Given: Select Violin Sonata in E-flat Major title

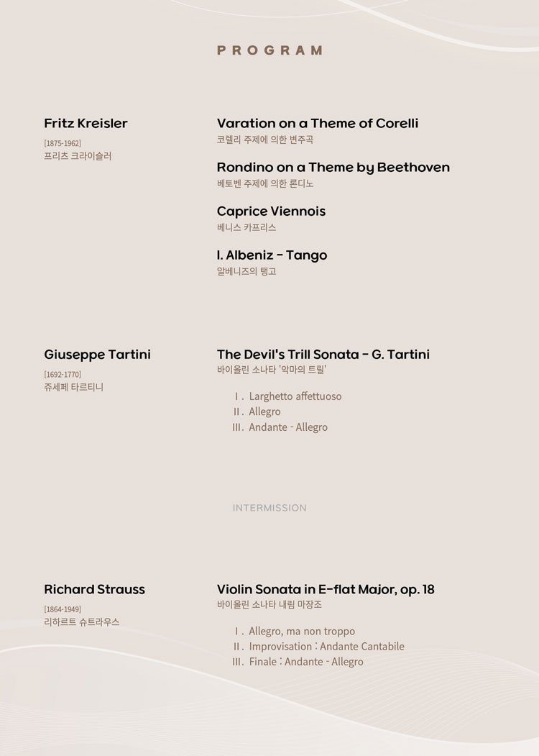Looking at the screenshot, I should point(326,590).
